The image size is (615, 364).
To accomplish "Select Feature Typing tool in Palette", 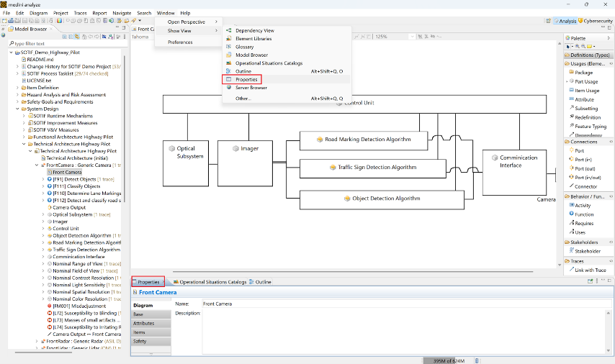I will (x=588, y=127).
